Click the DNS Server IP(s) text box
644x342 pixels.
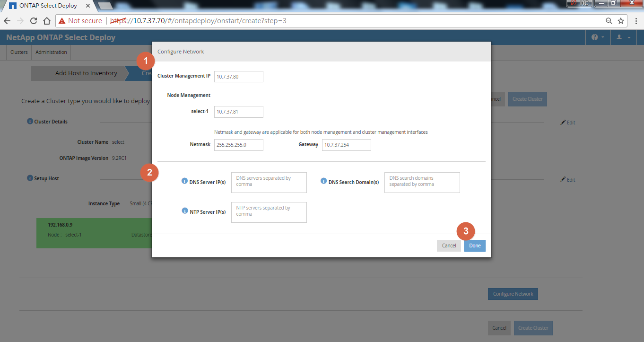point(269,183)
